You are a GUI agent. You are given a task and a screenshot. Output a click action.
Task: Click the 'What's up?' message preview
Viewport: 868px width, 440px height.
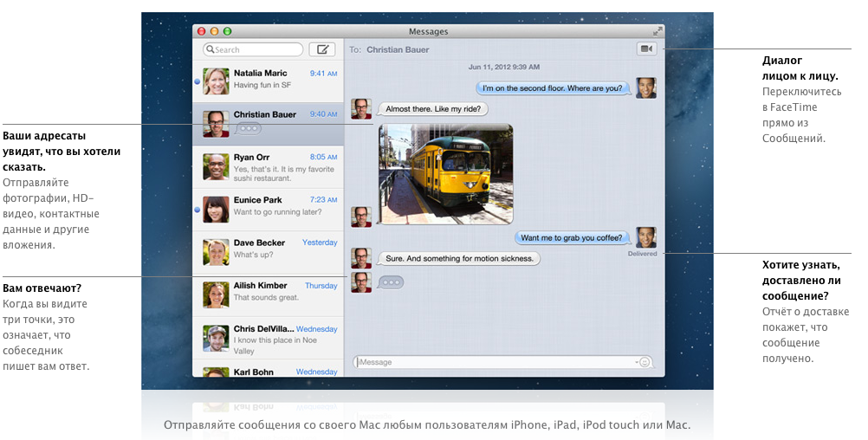coord(253,255)
